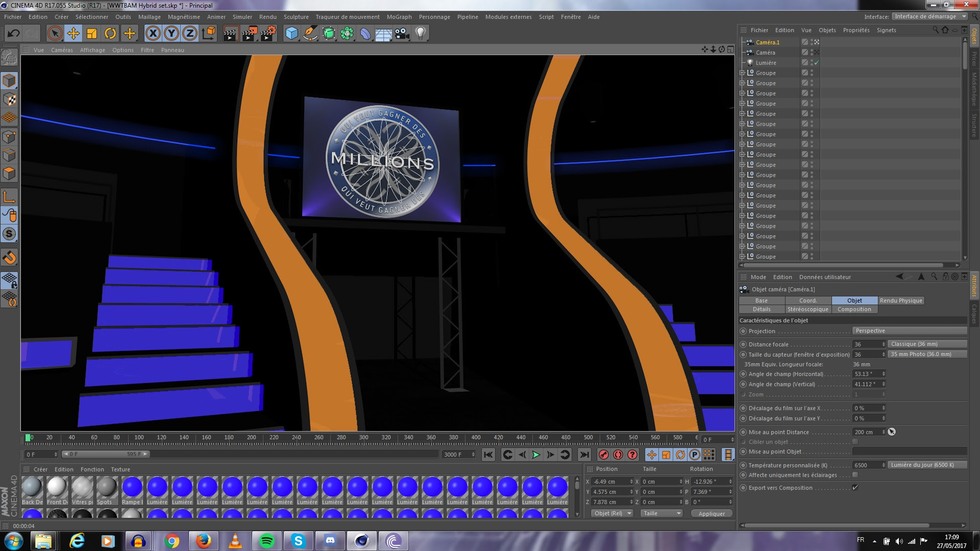980x551 pixels.
Task: Uncheck 'Export vers Composition' checkbox
Action: point(855,488)
